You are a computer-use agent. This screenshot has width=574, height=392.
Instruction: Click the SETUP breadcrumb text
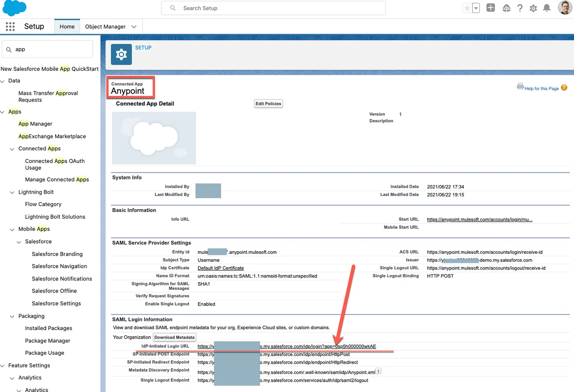pyautogui.click(x=143, y=48)
